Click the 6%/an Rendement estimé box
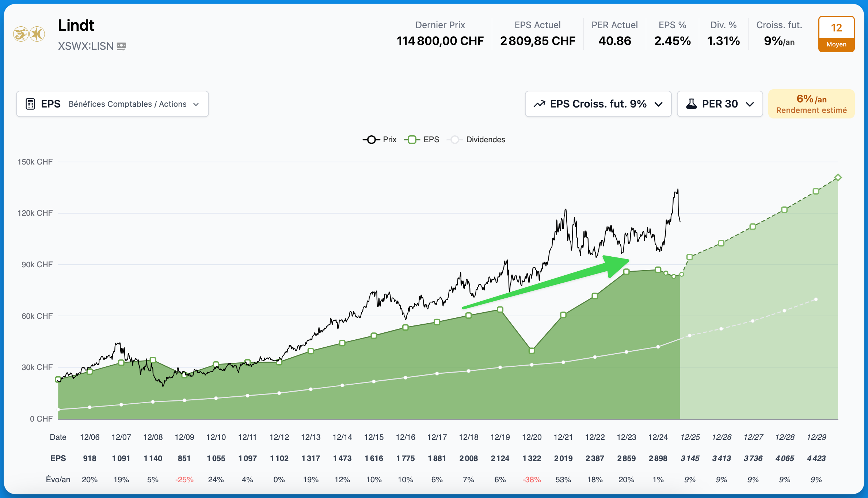This screenshot has width=868, height=498. 811,104
